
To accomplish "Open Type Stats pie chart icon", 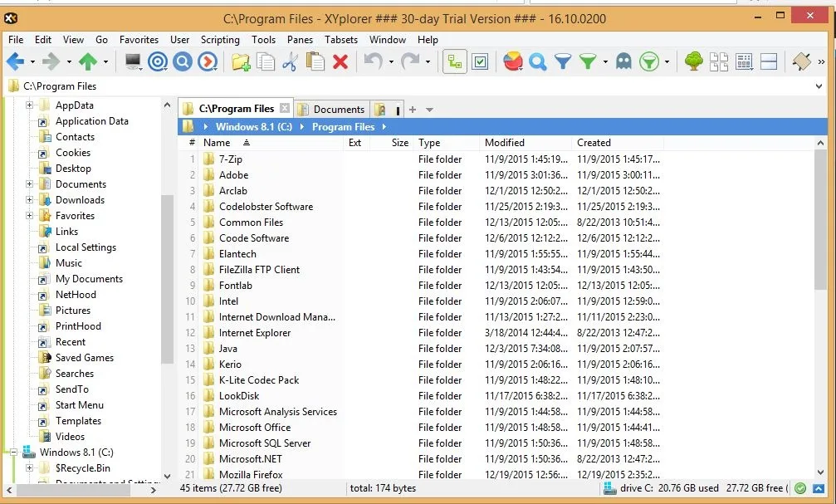I will click(x=513, y=62).
